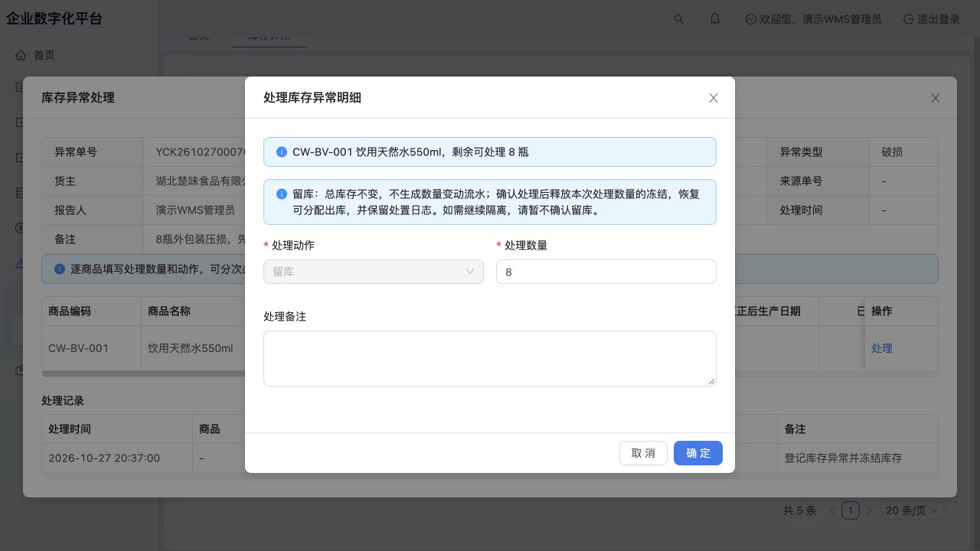Image resolution: width=980 pixels, height=551 pixels.
Task: Focus the 处理数量 field containing 8
Action: click(606, 272)
